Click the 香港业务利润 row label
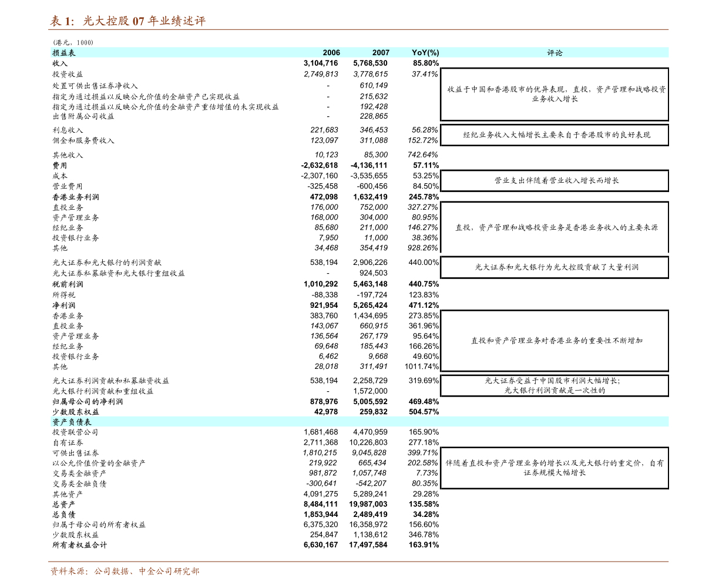This screenshot has width=719, height=588. click(76, 197)
